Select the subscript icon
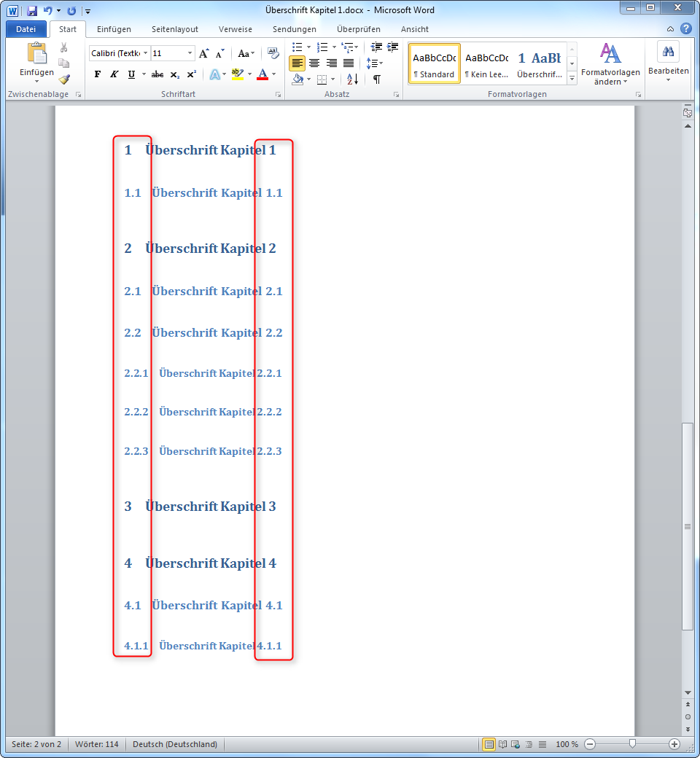This screenshot has width=700, height=758. [174, 74]
